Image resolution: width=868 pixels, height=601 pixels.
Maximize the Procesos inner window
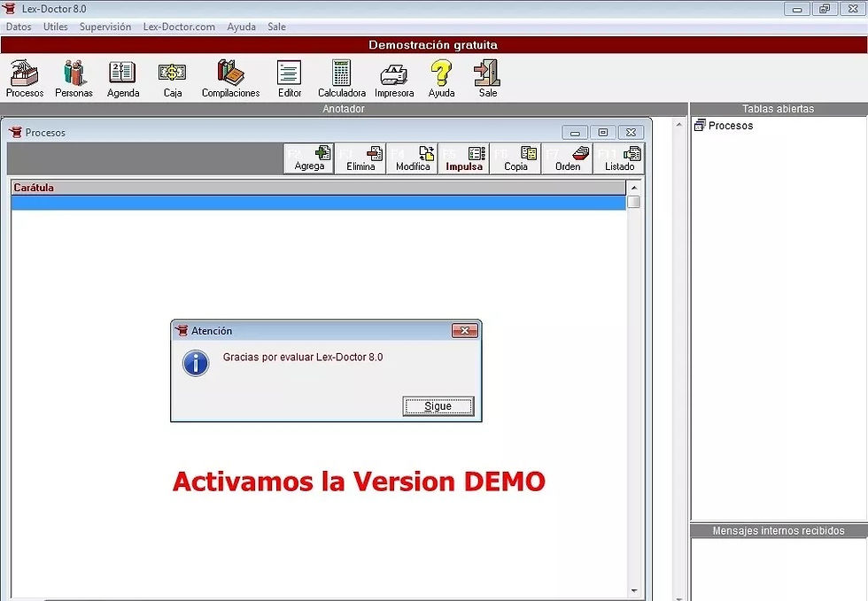point(603,133)
